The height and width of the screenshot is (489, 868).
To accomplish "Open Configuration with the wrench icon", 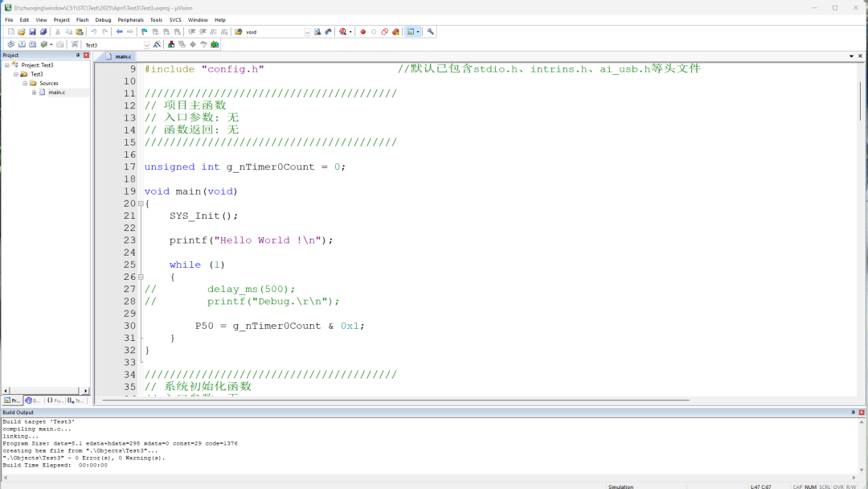I will [x=430, y=32].
